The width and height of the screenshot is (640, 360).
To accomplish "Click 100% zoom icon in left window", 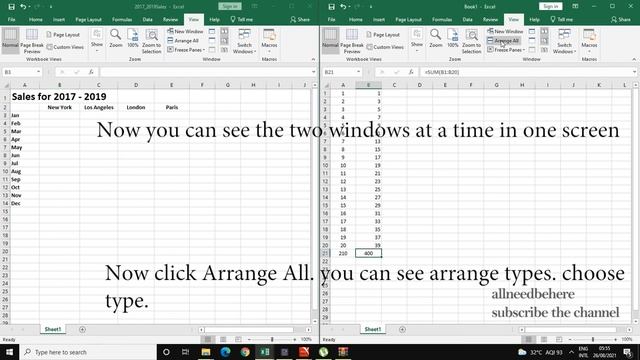I will click(133, 39).
